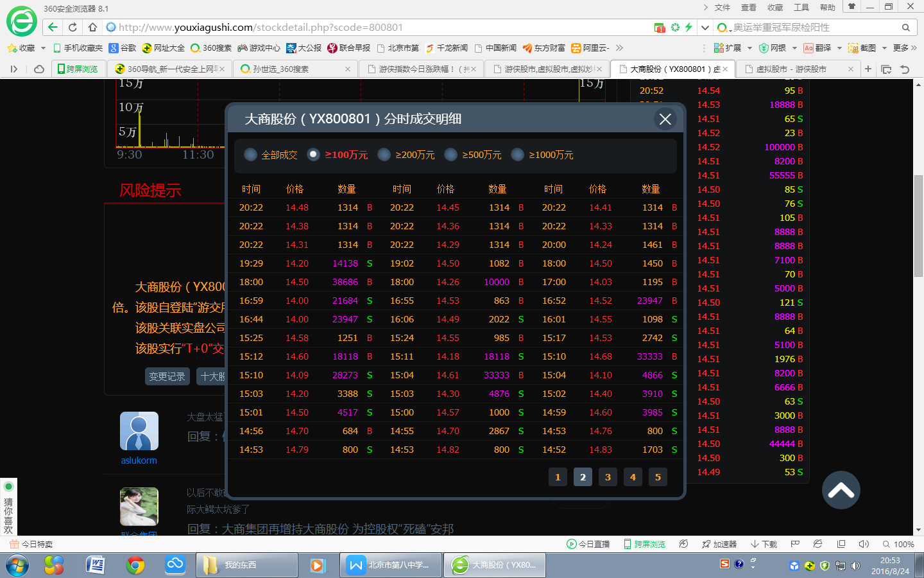Open Chrome from the Windows taskbar
Screen dimensions: 924x578
pos(135,565)
